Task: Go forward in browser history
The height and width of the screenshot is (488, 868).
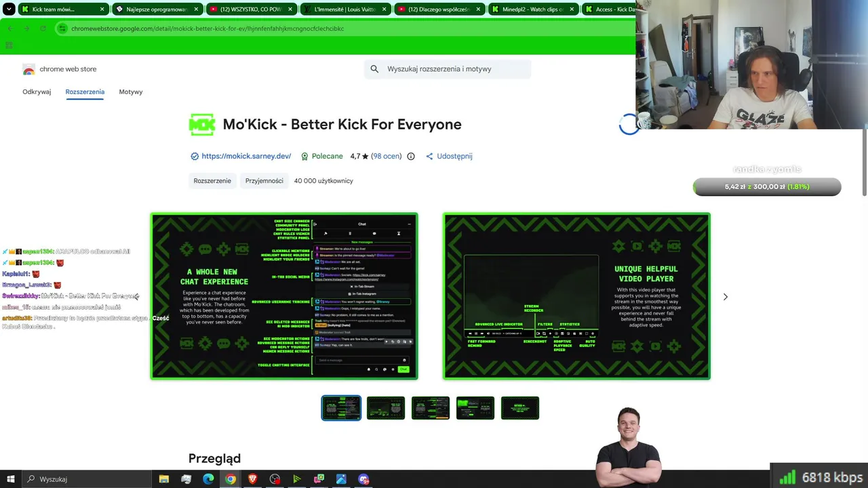Action: coord(26,28)
